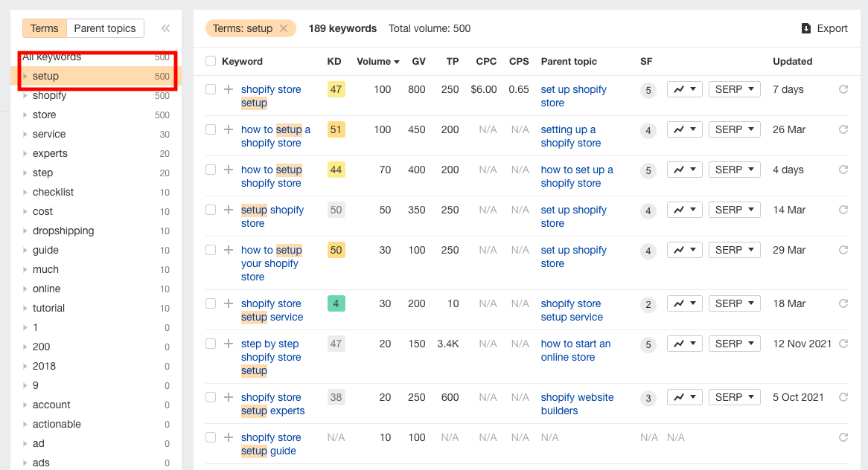Screen dimensions: 868x470
Task: Select the Terms tab
Action: pos(44,28)
